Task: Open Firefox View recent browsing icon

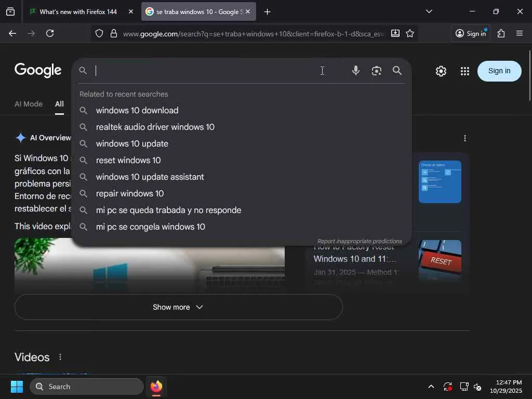Action: coord(10,11)
